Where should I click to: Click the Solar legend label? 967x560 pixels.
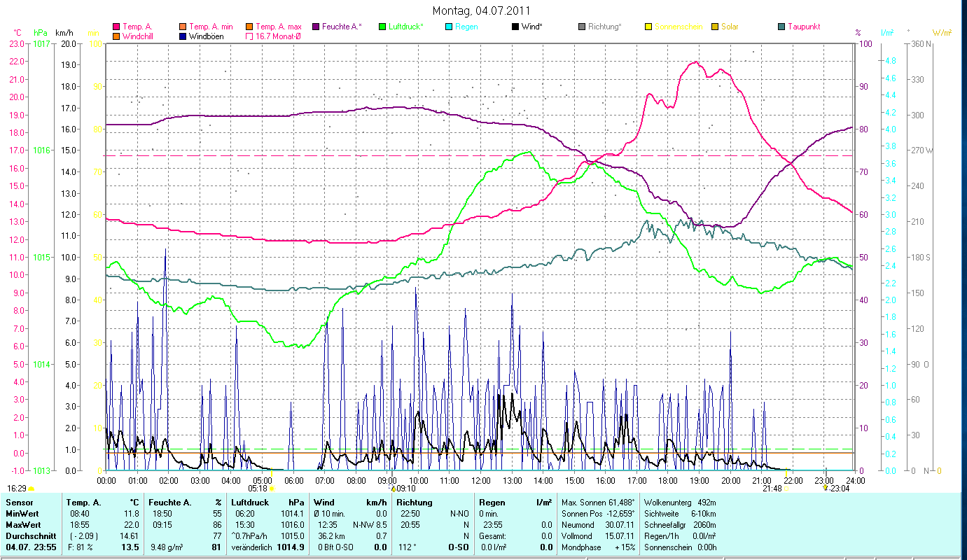[x=728, y=27]
